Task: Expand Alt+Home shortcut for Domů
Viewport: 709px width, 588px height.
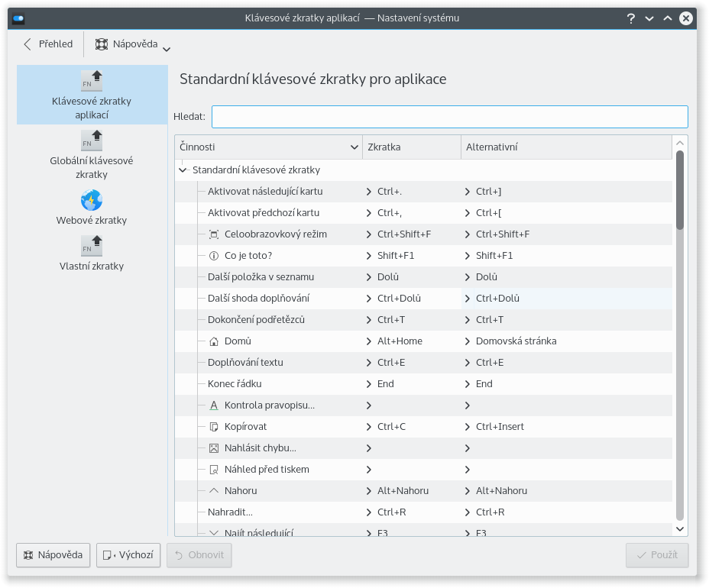Action: pos(369,341)
